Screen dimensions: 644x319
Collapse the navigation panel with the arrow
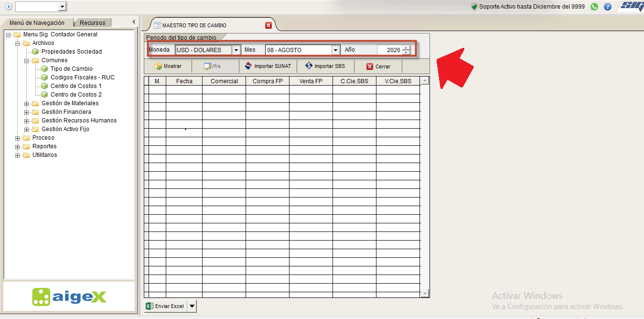click(x=133, y=22)
